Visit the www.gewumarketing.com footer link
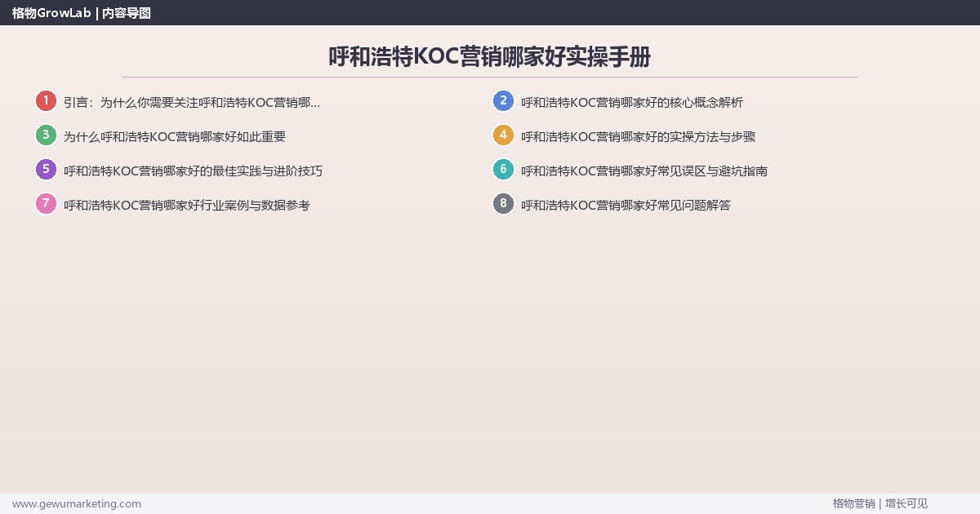 click(x=77, y=503)
